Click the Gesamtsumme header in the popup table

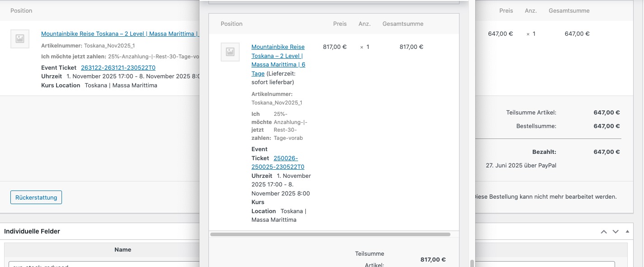[402, 24]
